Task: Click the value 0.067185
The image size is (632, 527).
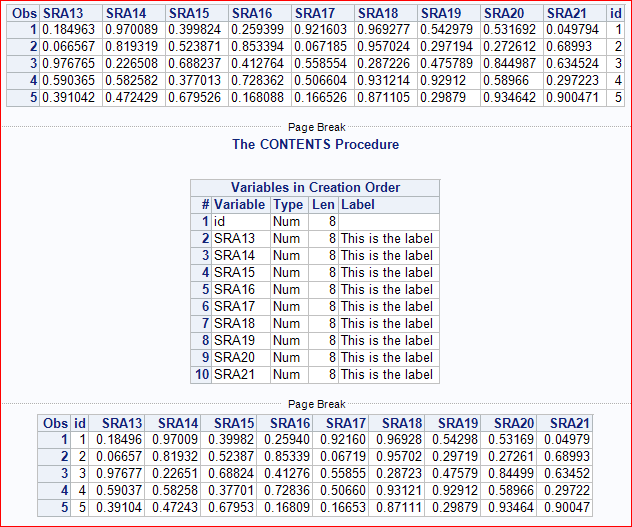Action: 320,47
